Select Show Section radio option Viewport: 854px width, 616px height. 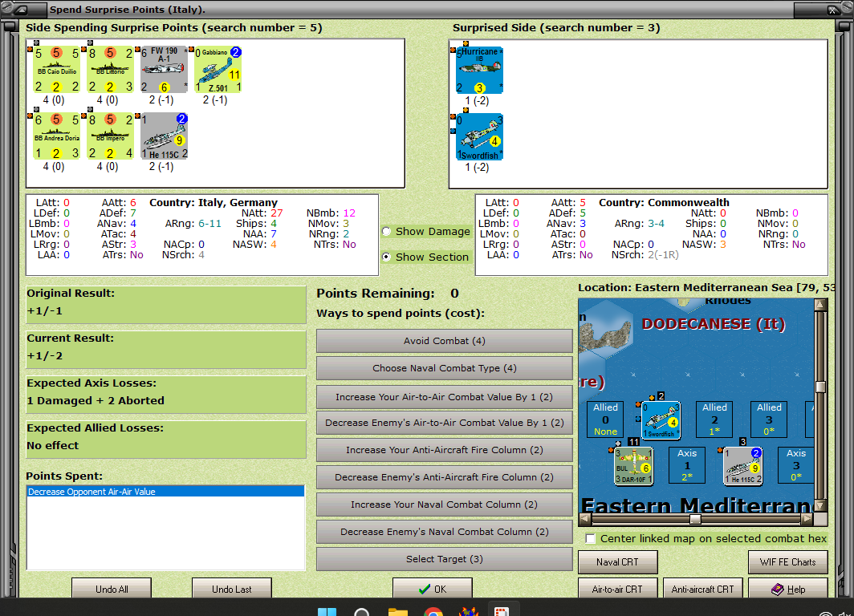(387, 257)
